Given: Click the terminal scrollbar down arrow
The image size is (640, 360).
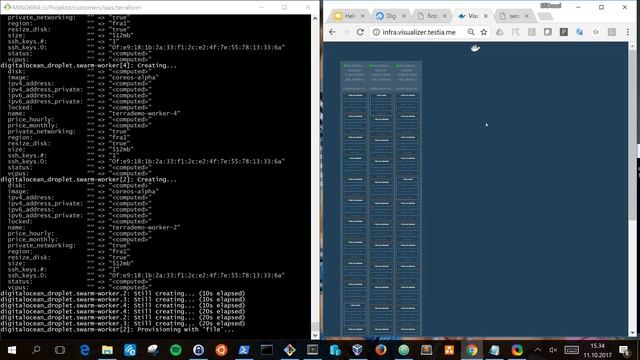Looking at the screenshot, I should click(315, 336).
